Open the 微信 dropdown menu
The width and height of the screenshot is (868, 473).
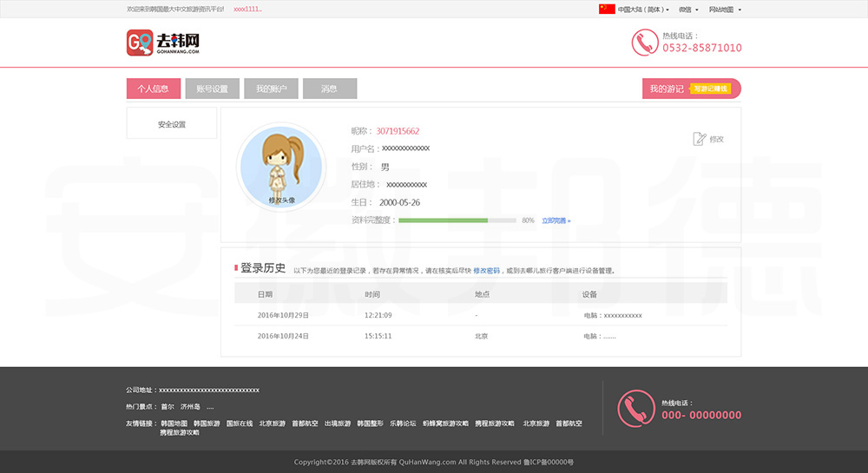point(687,10)
